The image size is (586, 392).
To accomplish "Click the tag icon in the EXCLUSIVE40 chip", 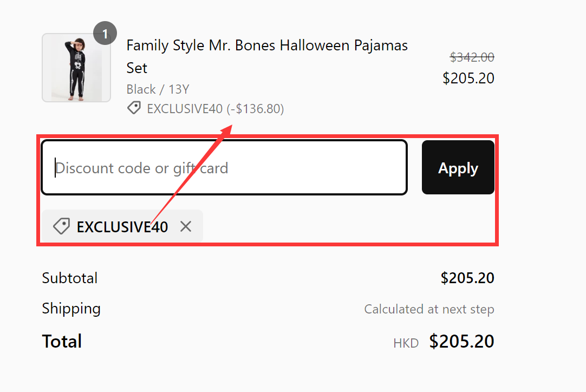I will [61, 226].
